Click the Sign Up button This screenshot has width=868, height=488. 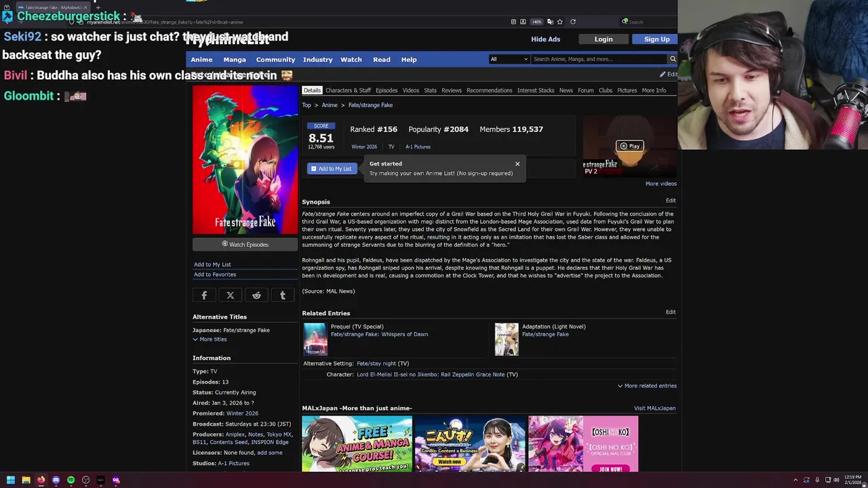656,39
